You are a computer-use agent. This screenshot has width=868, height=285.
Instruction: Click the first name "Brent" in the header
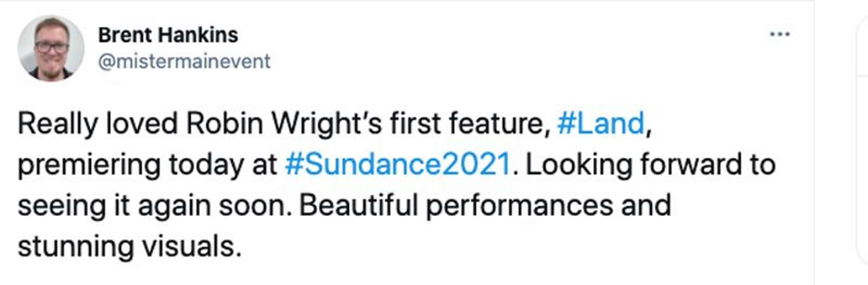pyautogui.click(x=124, y=35)
